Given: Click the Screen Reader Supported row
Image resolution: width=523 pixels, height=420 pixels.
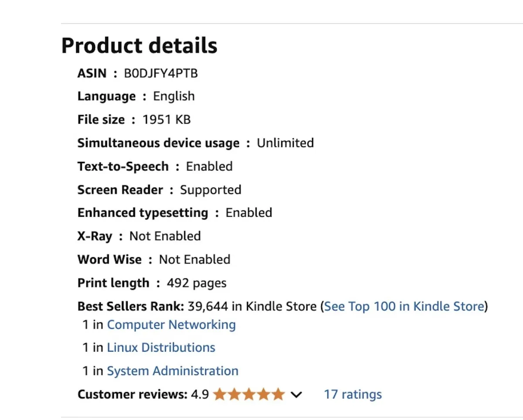Looking at the screenshot, I should coord(159,190).
